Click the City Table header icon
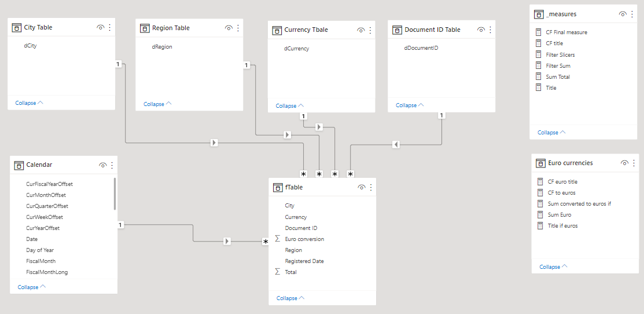The width and height of the screenshot is (644, 314). coord(16,28)
